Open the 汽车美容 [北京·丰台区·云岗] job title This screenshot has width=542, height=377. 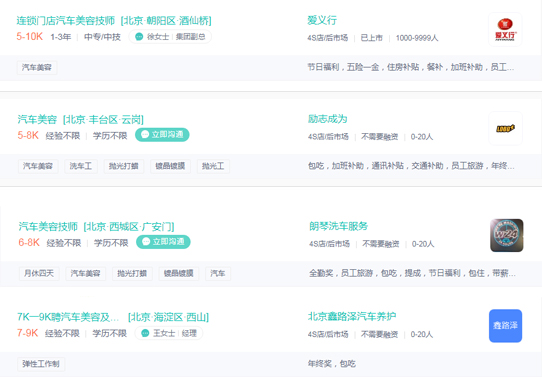click(x=80, y=120)
